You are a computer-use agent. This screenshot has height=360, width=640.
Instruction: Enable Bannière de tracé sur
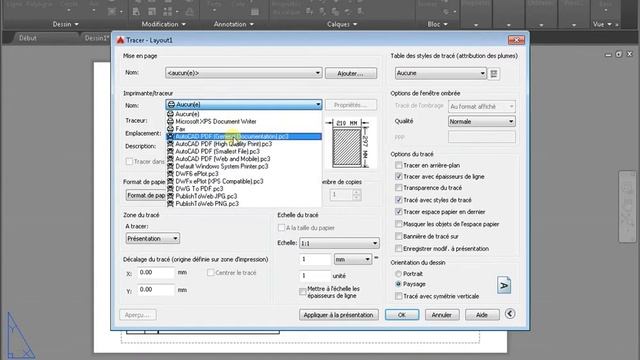399,236
